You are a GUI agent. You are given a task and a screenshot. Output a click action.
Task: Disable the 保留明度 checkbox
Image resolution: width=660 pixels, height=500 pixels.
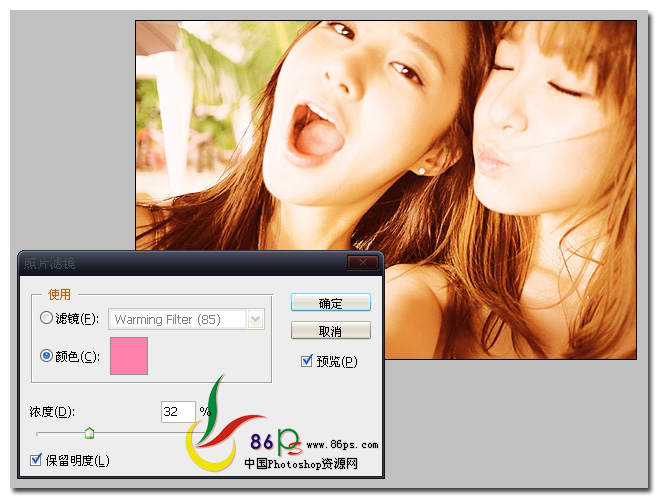(x=37, y=460)
